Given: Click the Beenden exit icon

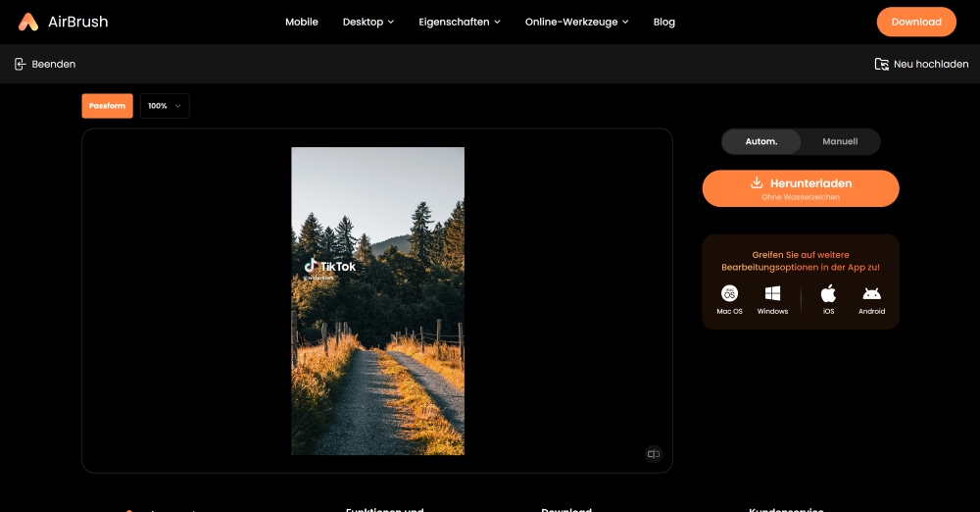Looking at the screenshot, I should click(20, 64).
